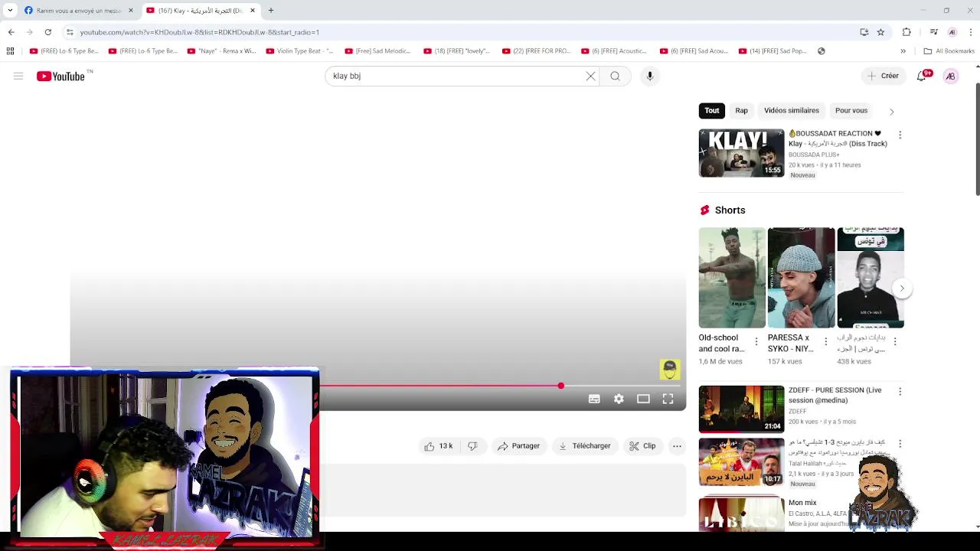Select the Tout filter chip
Screen dimensions: 980x551
point(712,110)
